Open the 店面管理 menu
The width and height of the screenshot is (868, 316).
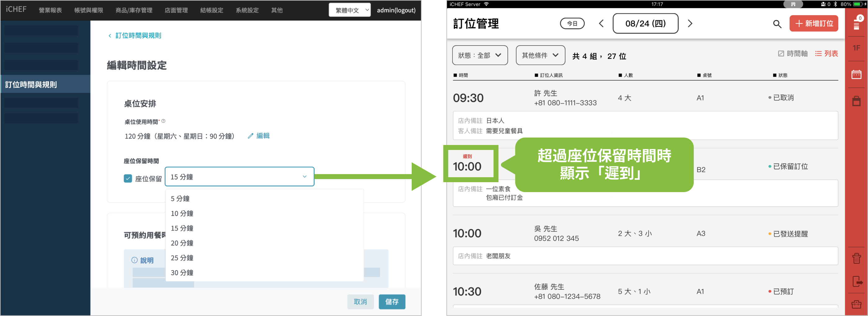[176, 10]
